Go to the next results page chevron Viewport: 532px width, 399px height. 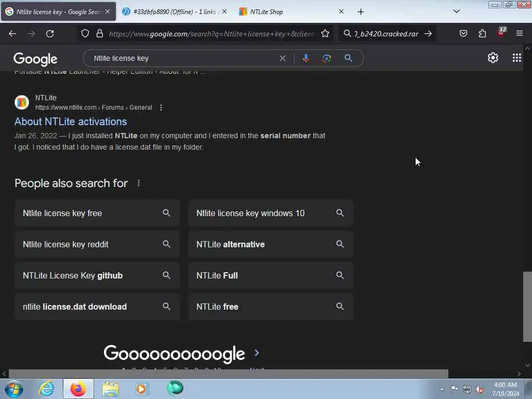tap(257, 353)
